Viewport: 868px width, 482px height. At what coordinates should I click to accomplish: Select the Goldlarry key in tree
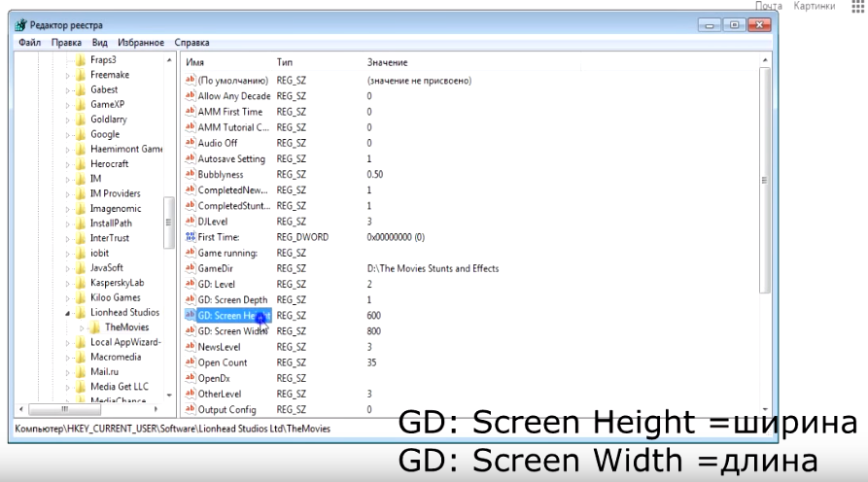109,119
